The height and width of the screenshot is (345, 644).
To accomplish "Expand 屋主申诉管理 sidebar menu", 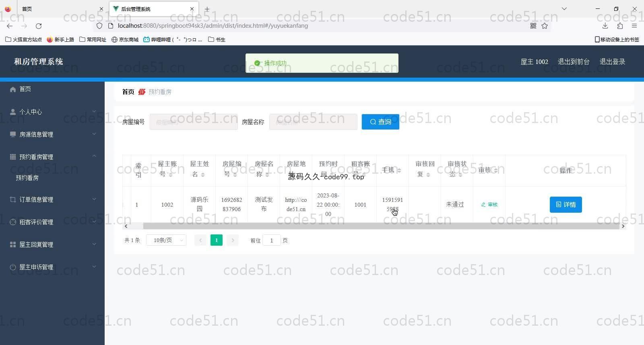I will click(52, 267).
